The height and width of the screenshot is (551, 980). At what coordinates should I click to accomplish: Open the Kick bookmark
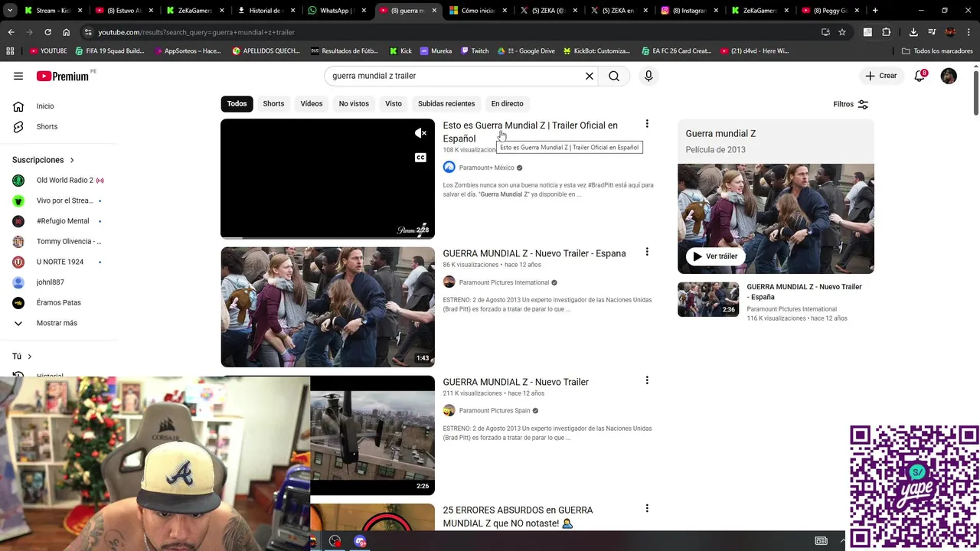(x=400, y=51)
